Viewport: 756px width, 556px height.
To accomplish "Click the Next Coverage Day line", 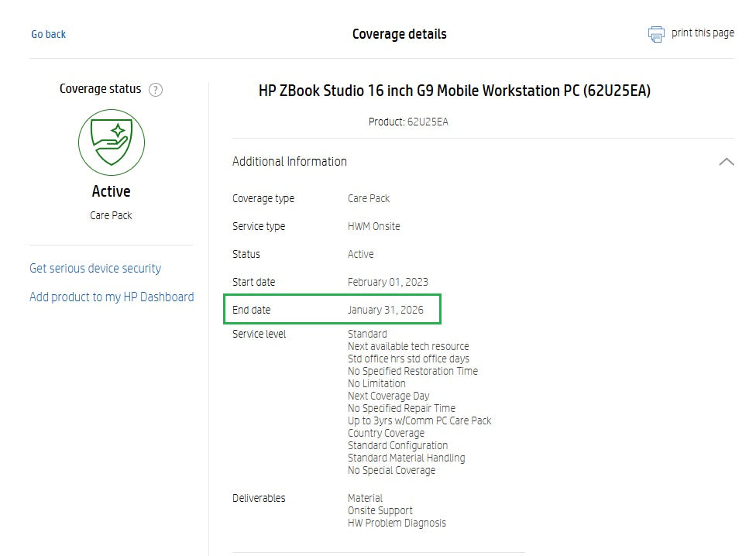I will click(388, 396).
